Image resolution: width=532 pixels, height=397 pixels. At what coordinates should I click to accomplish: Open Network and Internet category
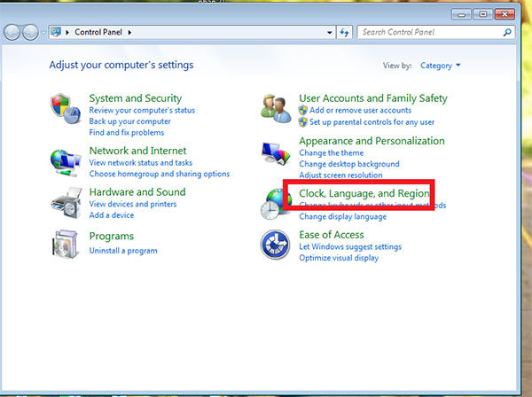(x=137, y=151)
